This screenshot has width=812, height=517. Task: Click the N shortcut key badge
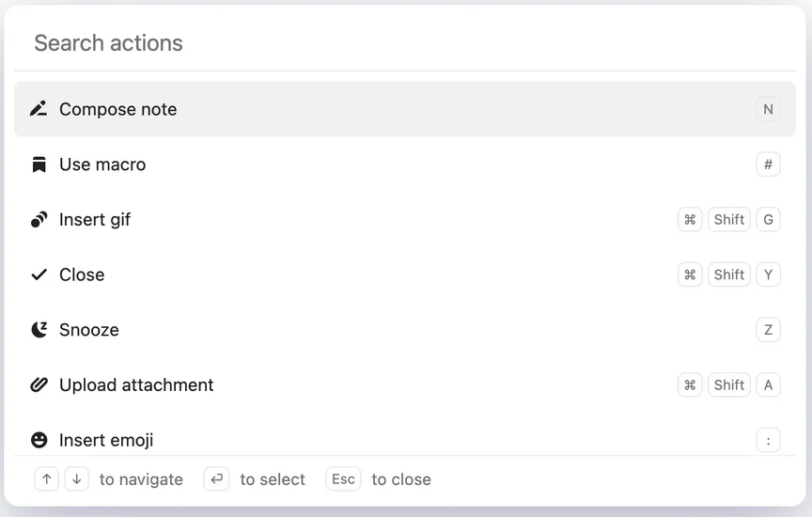click(768, 109)
